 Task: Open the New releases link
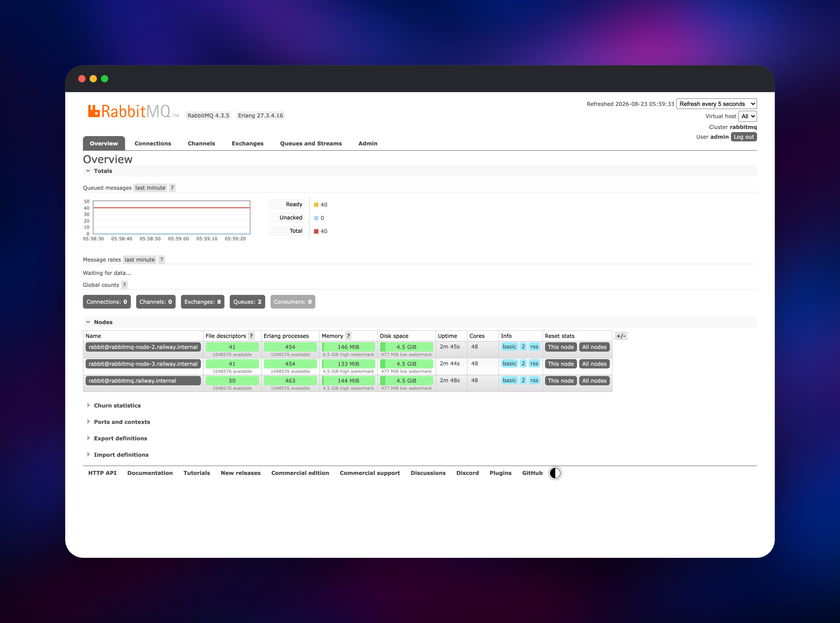pyautogui.click(x=240, y=473)
